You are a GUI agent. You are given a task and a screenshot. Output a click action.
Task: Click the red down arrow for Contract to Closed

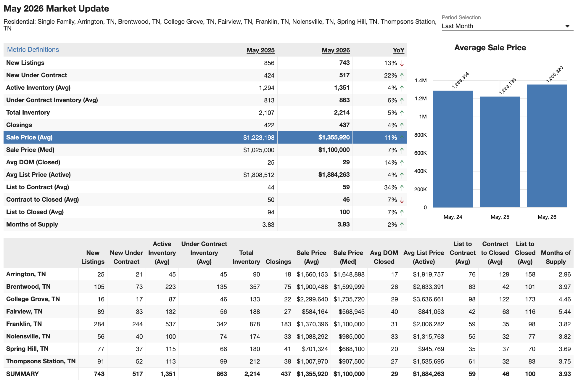point(402,200)
